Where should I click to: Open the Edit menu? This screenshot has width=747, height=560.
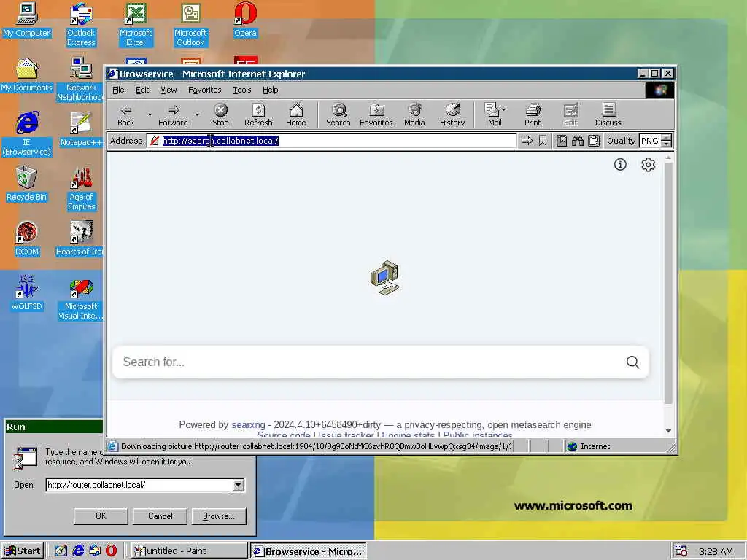[142, 90]
